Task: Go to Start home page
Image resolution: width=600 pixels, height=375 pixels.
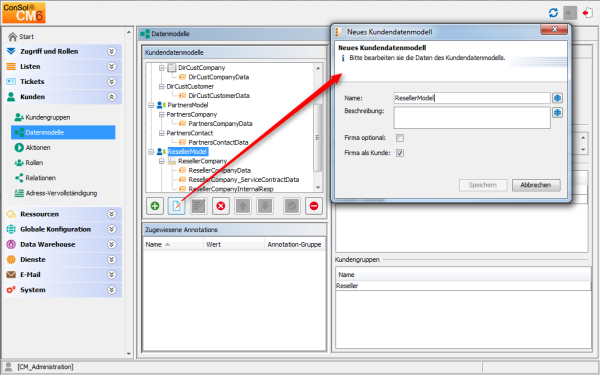Action: (21, 36)
